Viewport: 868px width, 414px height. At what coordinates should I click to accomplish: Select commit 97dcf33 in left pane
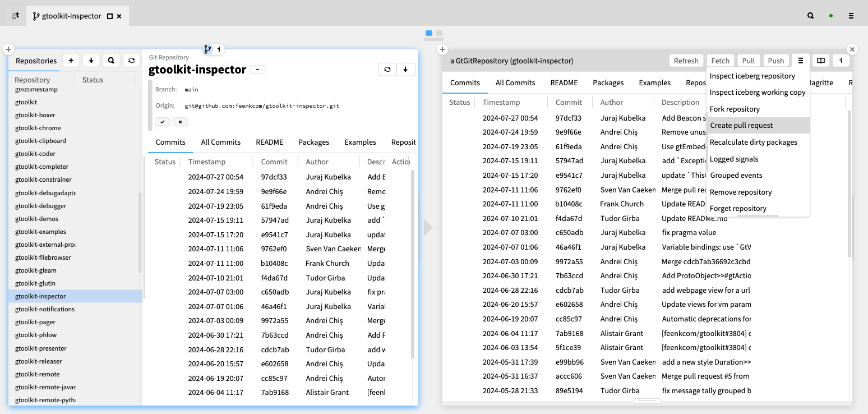[279, 177]
